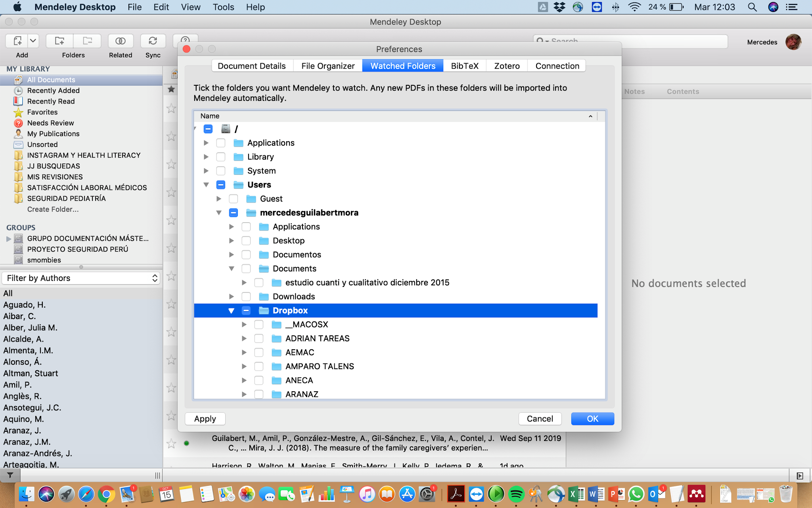Image resolution: width=812 pixels, height=508 pixels.
Task: Open the Tools menu
Action: click(223, 7)
